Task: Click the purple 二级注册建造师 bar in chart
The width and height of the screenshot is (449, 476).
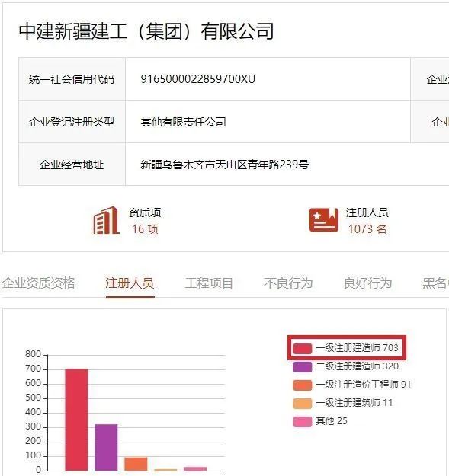Action: pyautogui.click(x=106, y=447)
